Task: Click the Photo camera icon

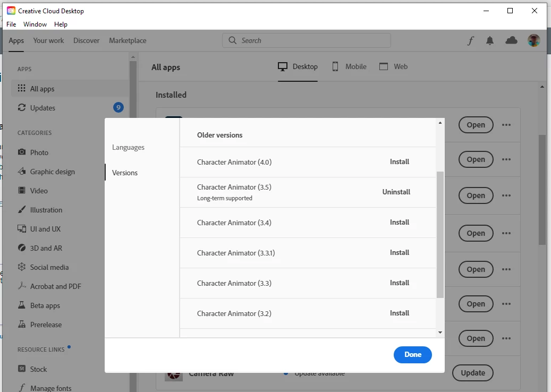Action: pos(22,152)
